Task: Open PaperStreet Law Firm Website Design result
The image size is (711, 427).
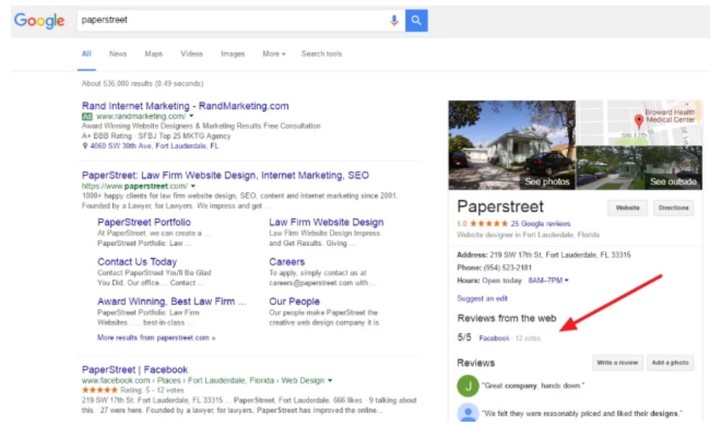Action: 225,175
